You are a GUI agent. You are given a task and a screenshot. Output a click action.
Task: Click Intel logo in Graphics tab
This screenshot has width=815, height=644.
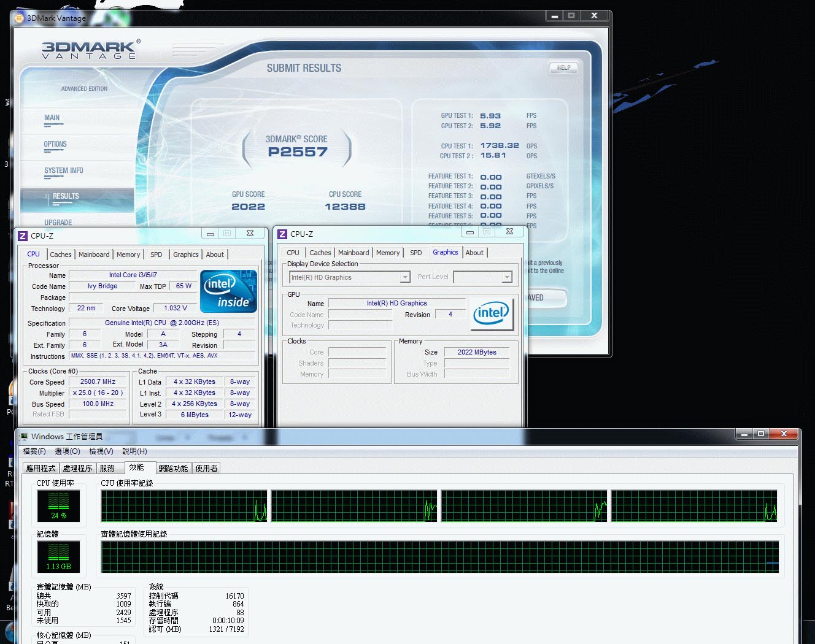492,313
